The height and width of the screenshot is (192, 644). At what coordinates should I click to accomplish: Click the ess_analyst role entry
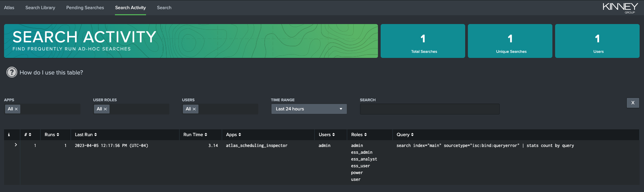pyautogui.click(x=364, y=159)
